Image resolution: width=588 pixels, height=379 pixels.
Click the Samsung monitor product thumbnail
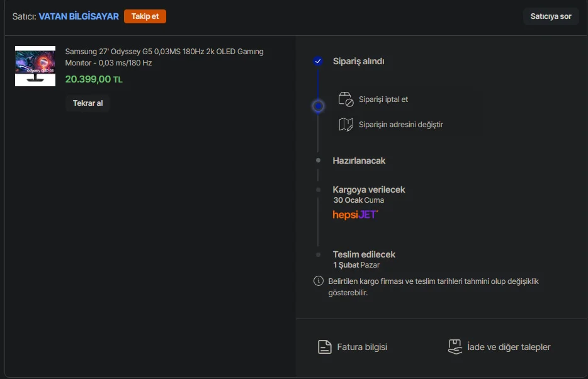click(35, 65)
